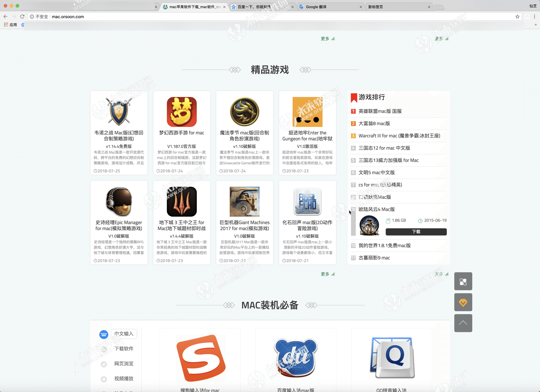Open 搜狗输入法 for mac app icon
Screen dimensions: 540x392
tap(201, 358)
